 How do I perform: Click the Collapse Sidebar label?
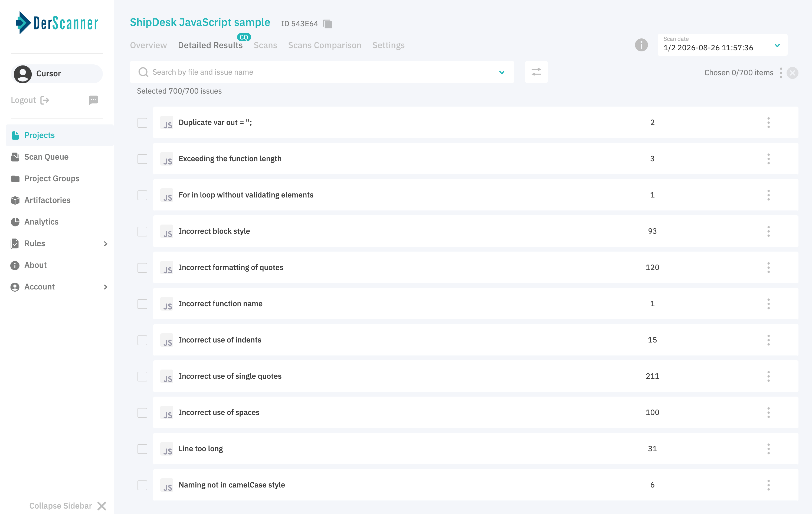tap(60, 506)
